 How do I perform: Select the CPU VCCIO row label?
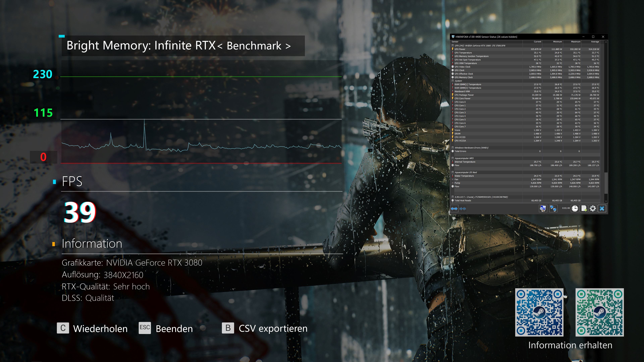tap(460, 137)
